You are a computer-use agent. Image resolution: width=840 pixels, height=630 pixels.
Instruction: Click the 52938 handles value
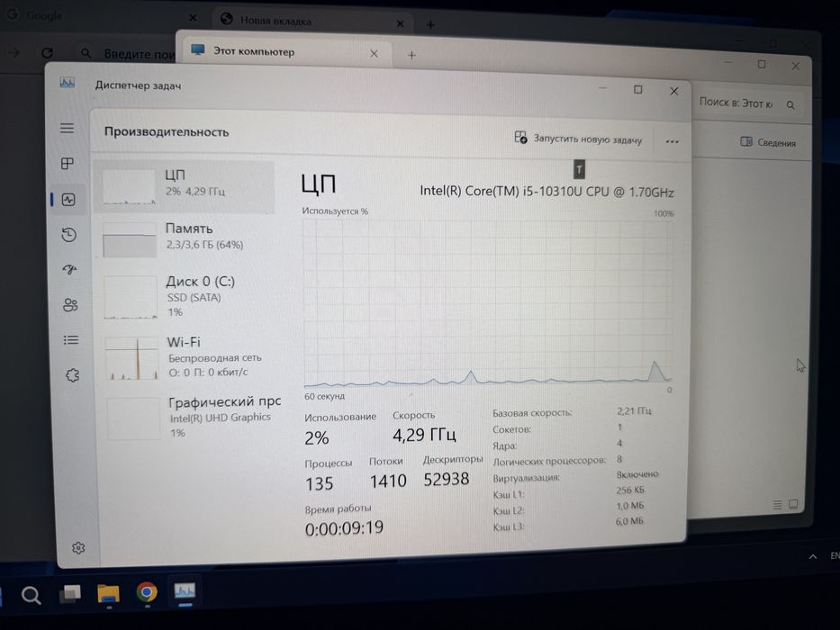[x=447, y=479]
